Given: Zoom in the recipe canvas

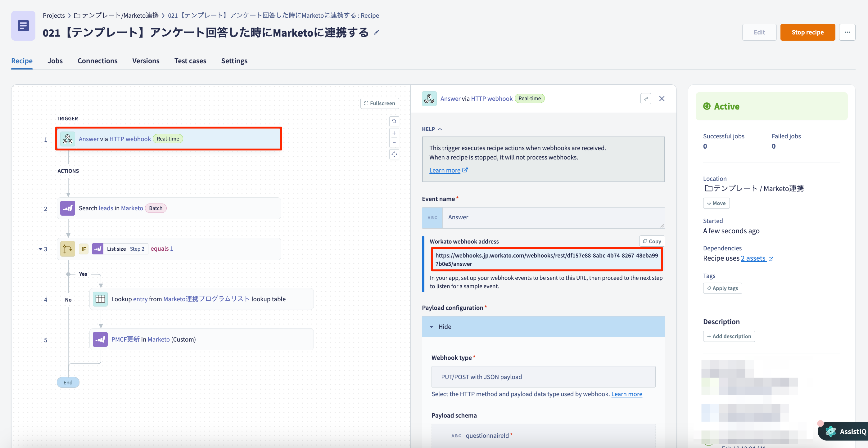Looking at the screenshot, I should [x=394, y=133].
